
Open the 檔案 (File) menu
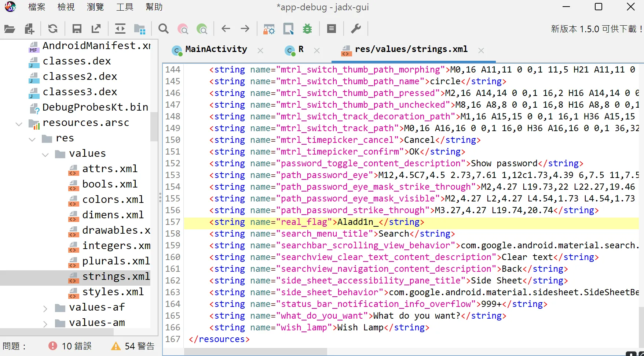click(x=37, y=7)
